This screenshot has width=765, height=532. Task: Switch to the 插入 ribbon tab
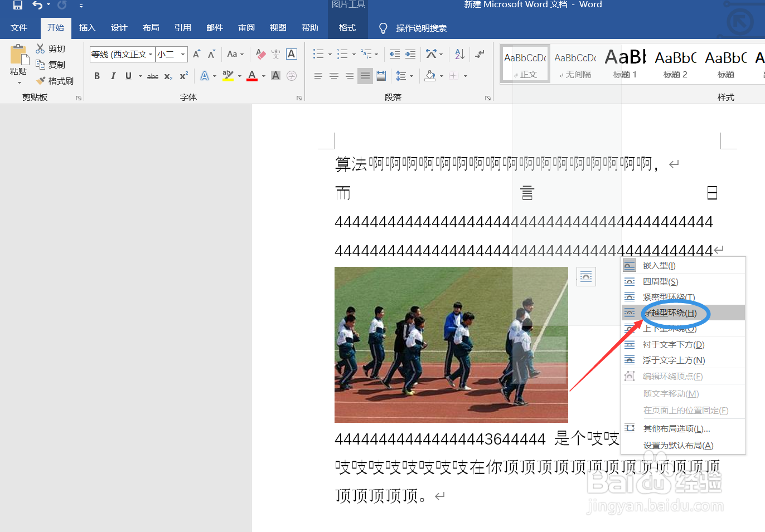tap(88, 27)
